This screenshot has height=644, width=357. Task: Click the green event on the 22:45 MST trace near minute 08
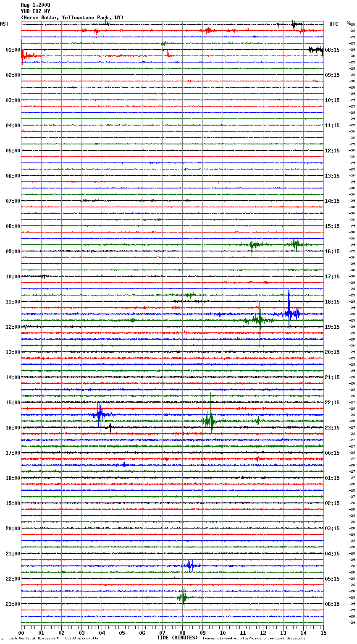tap(183, 597)
